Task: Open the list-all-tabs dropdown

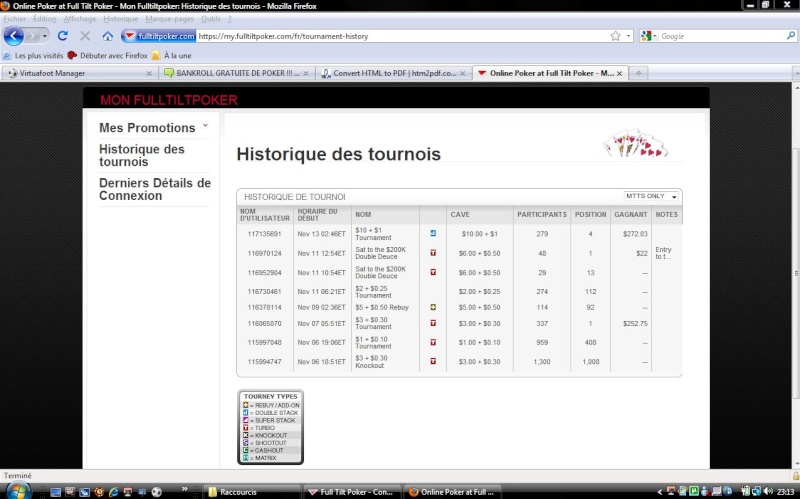Action: point(796,73)
